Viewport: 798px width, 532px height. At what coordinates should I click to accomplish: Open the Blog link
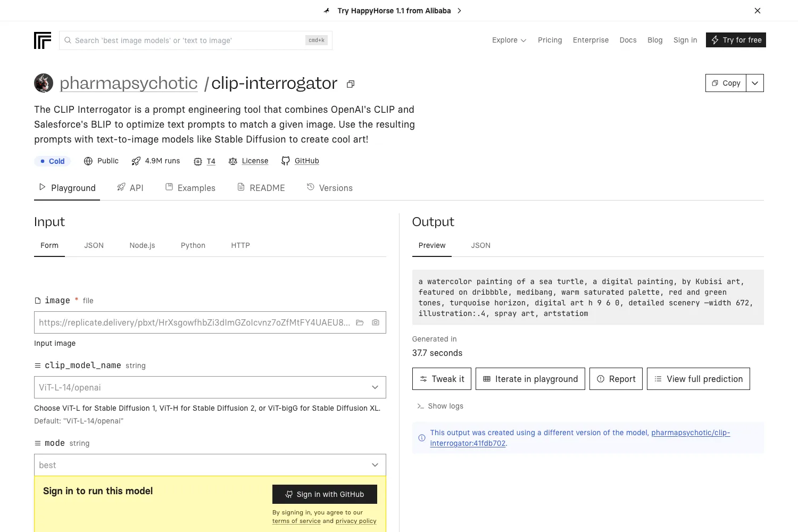655,40
